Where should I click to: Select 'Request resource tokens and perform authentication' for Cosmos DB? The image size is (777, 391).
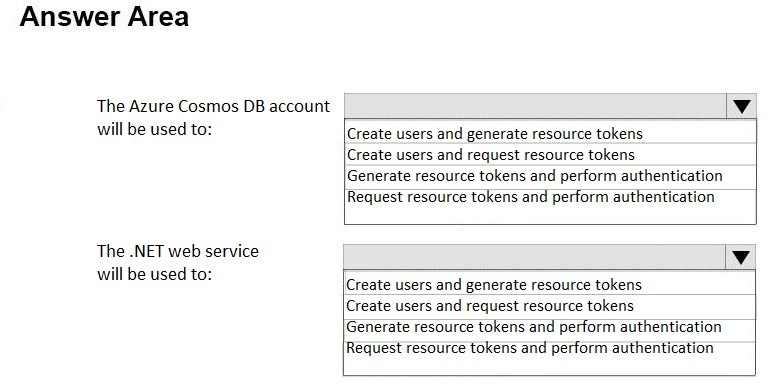click(550, 197)
